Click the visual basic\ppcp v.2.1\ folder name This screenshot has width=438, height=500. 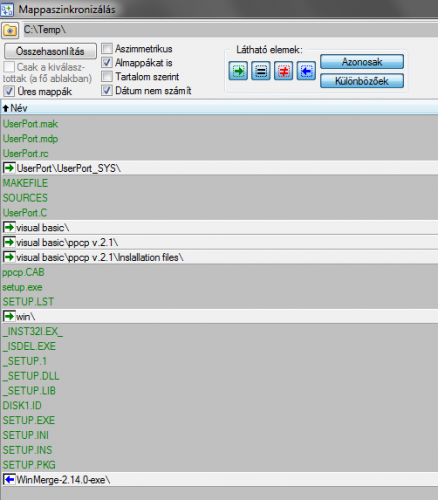coord(67,242)
